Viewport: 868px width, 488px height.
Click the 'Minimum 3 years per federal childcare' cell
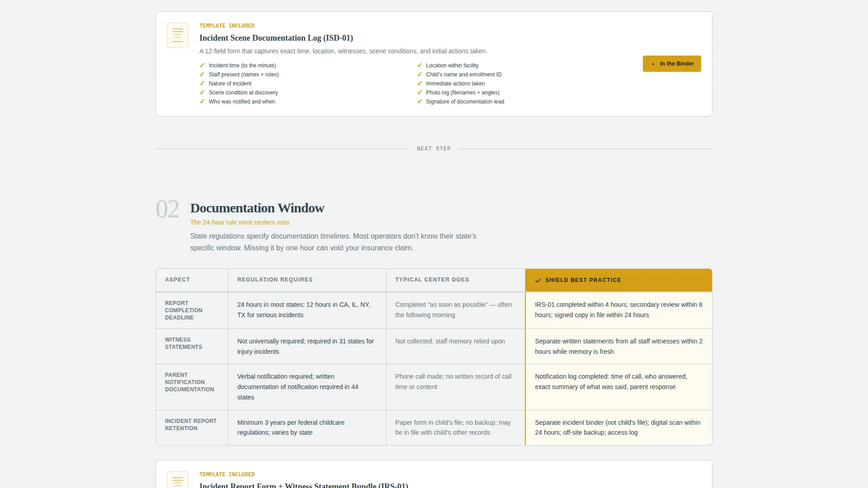(307, 427)
